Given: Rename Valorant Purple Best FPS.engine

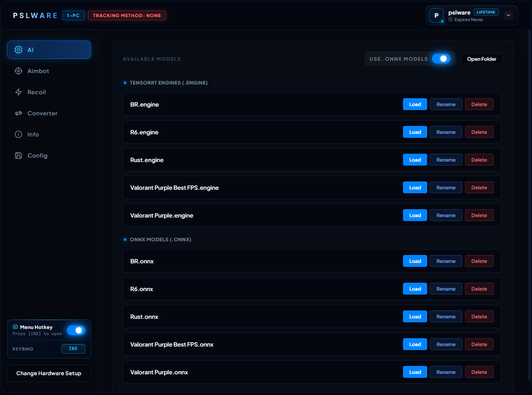Looking at the screenshot, I should click(446, 188).
